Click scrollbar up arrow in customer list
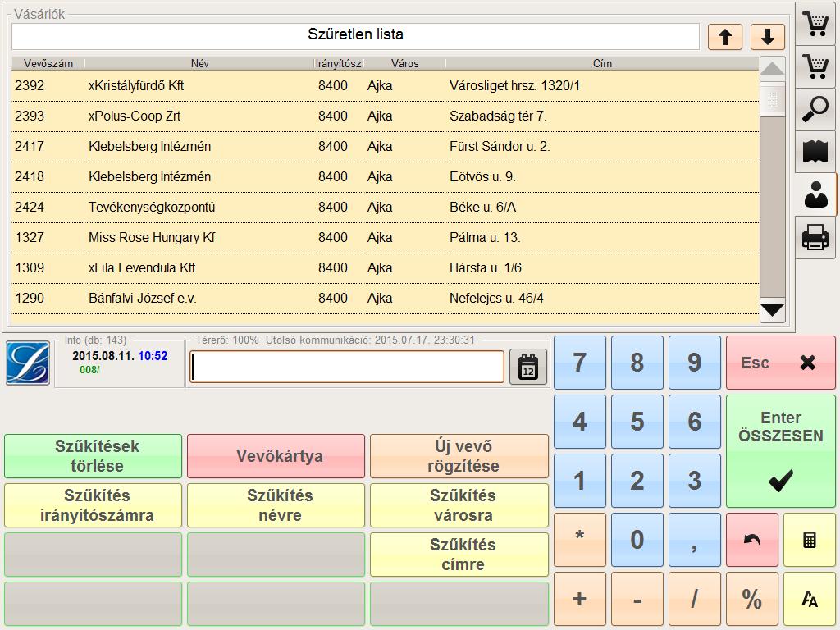This screenshot has width=840, height=630. click(x=773, y=69)
